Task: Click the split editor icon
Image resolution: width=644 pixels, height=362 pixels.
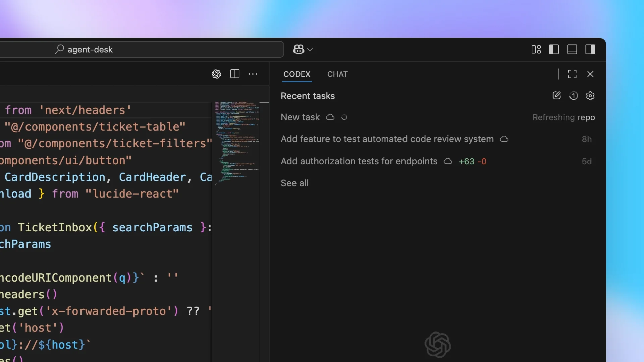Action: tap(235, 74)
